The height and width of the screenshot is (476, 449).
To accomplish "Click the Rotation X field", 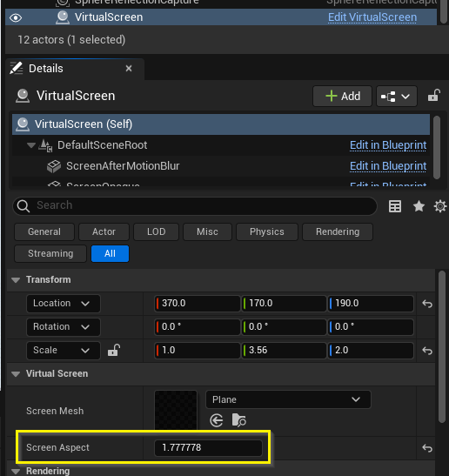I will (x=198, y=327).
